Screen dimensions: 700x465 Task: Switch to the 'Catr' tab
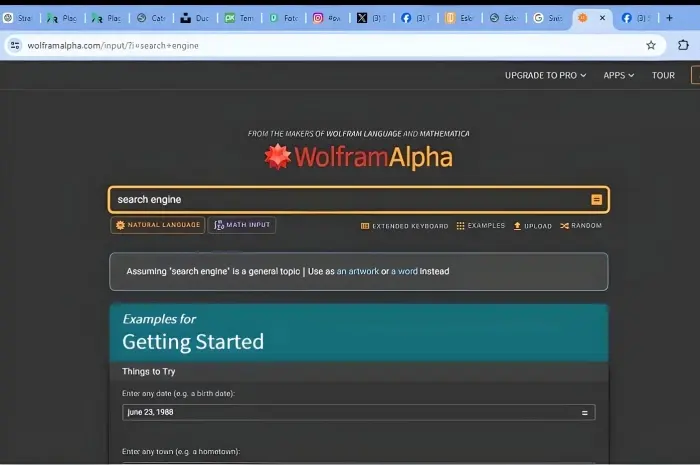click(x=151, y=18)
